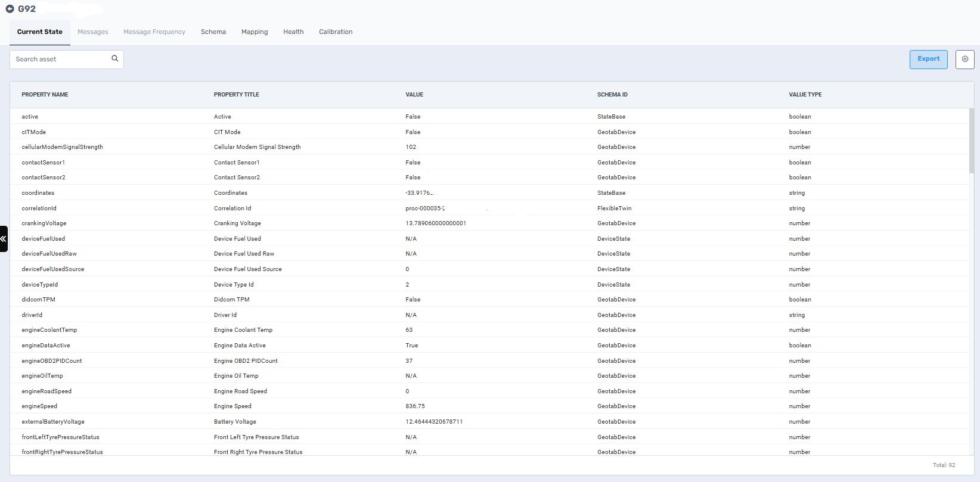The height and width of the screenshot is (482, 980).
Task: Select the 'active' property name
Action: [30, 117]
